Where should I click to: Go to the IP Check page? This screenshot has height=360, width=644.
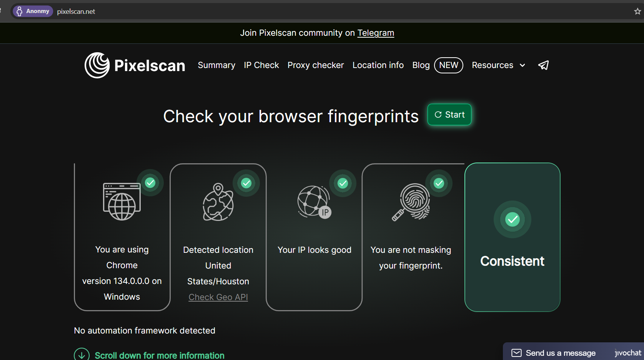pyautogui.click(x=261, y=65)
